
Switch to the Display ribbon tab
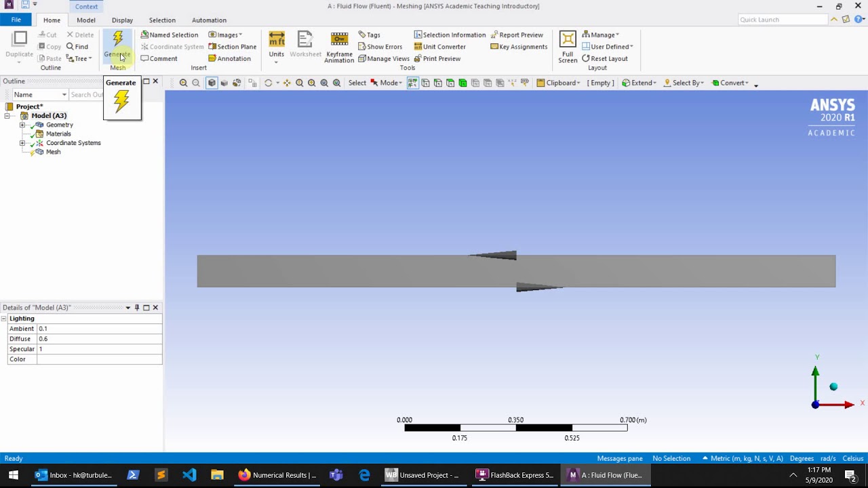tap(122, 20)
